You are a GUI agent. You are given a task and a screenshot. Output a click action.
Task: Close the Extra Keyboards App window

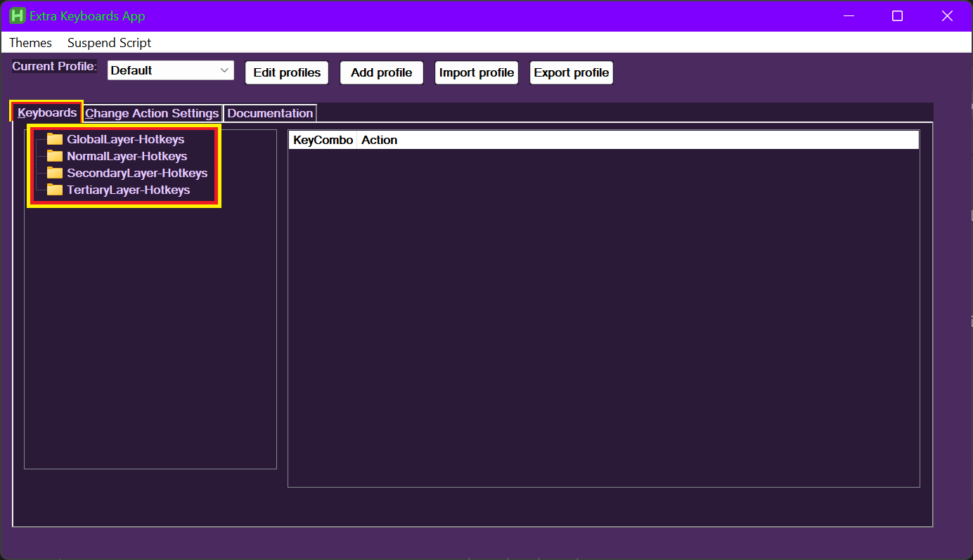coord(946,16)
